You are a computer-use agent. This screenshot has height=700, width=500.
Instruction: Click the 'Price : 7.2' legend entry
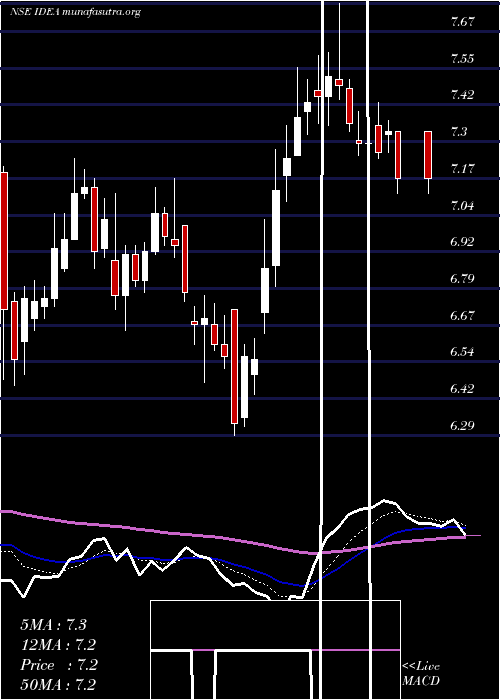point(58,665)
